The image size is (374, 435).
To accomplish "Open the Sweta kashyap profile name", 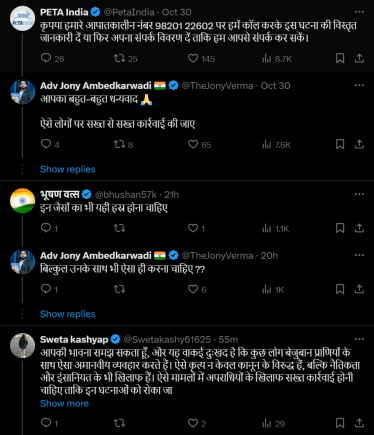I will pyautogui.click(x=74, y=339).
